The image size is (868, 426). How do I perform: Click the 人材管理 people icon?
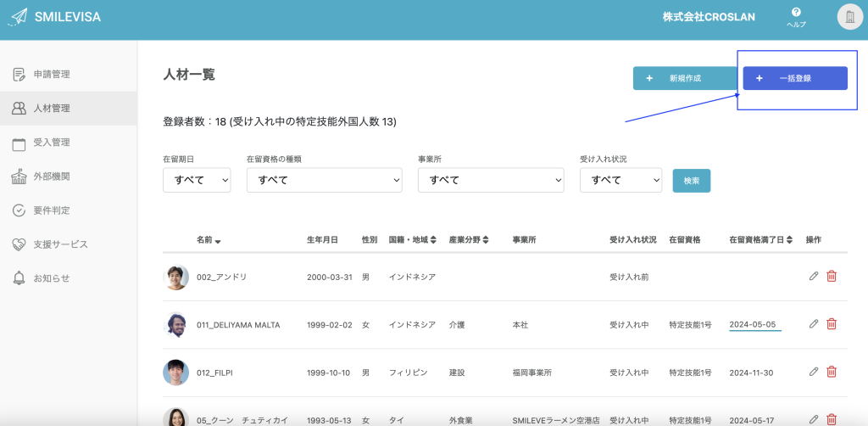(x=19, y=108)
